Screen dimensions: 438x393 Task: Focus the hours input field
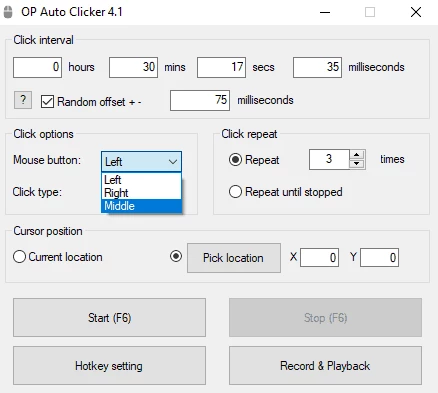37,67
